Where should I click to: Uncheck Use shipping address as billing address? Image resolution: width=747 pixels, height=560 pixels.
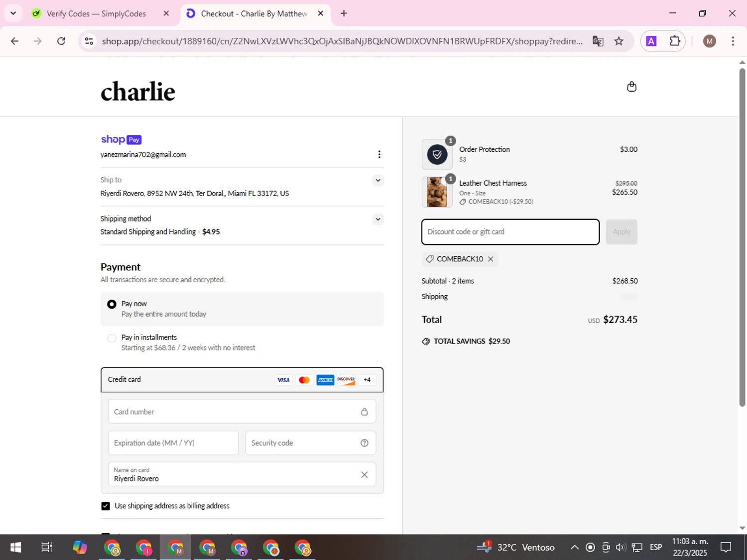click(x=106, y=506)
